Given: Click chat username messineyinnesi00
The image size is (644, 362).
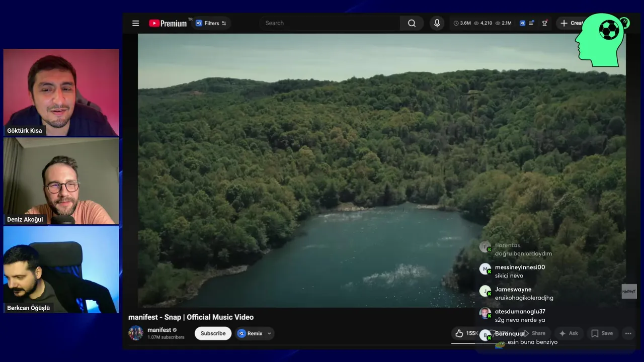Looking at the screenshot, I should (520, 267).
